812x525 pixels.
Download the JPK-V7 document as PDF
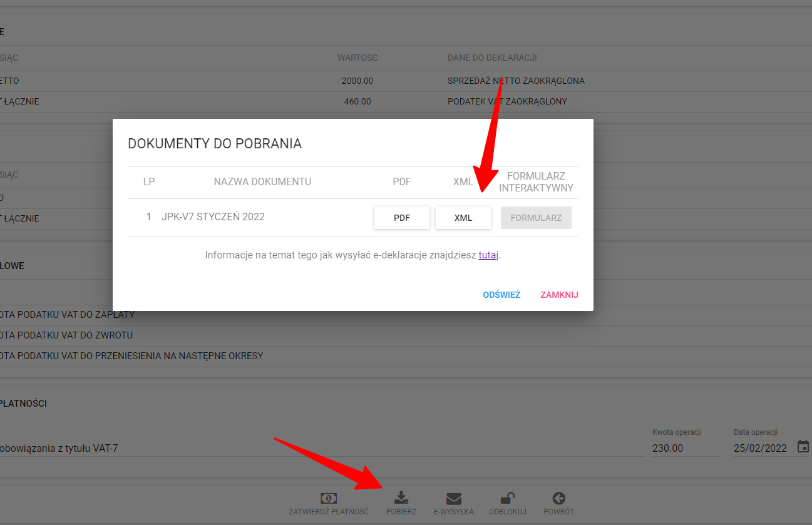click(x=402, y=218)
